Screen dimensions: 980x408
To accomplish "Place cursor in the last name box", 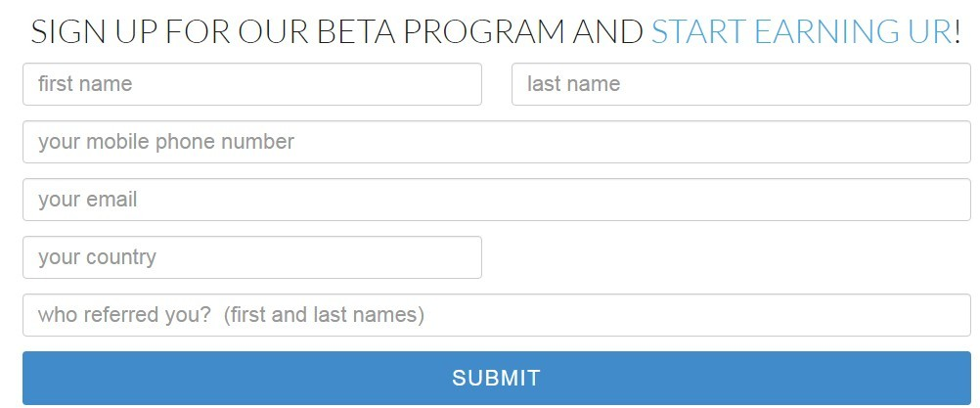I will [x=740, y=84].
